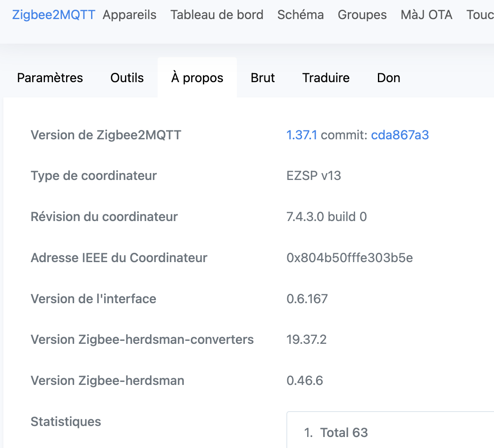Click the Total 63 statistics entry
The height and width of the screenshot is (448, 494).
tap(344, 433)
